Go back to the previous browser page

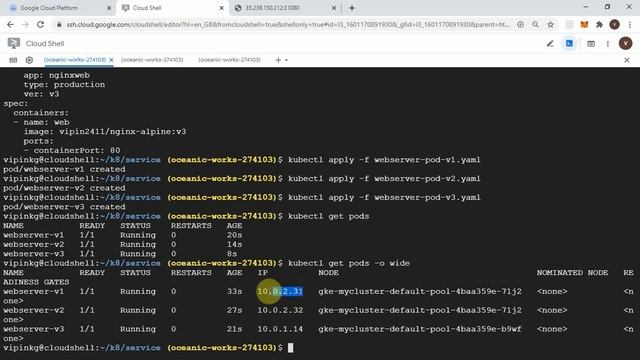tap(11, 24)
